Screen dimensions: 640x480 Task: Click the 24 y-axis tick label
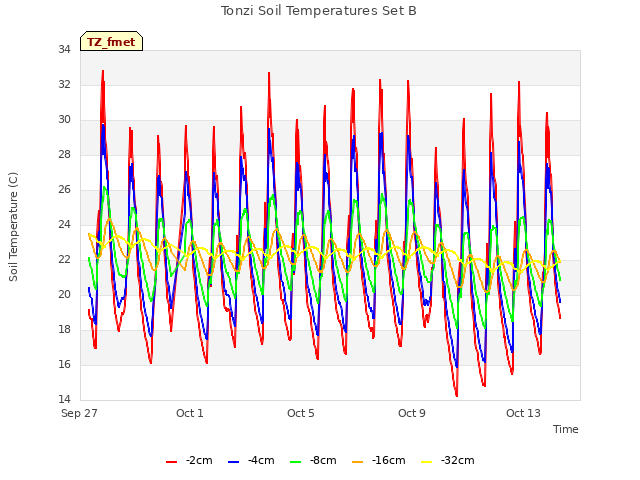64,224
